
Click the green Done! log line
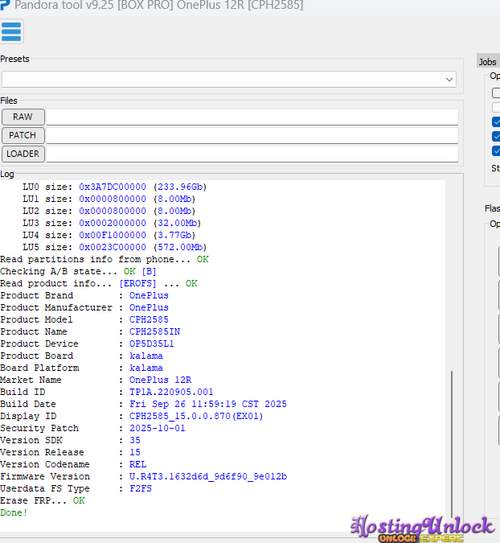coord(14,513)
